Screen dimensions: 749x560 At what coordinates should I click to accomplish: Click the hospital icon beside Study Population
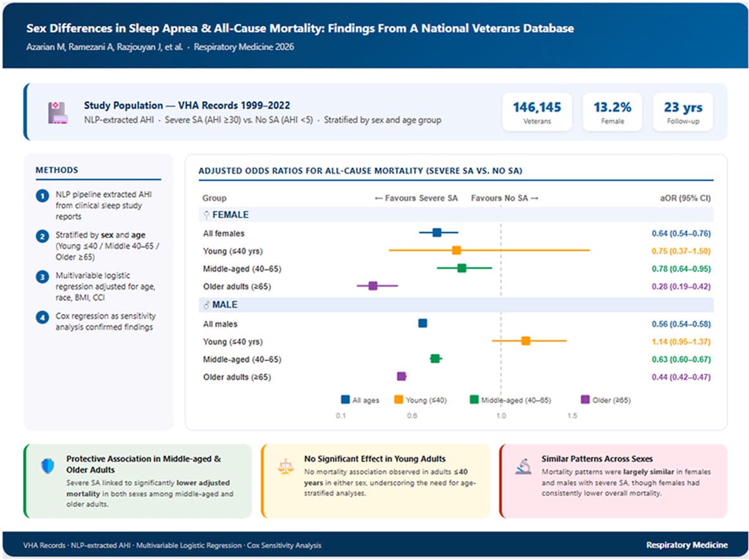[x=58, y=113]
